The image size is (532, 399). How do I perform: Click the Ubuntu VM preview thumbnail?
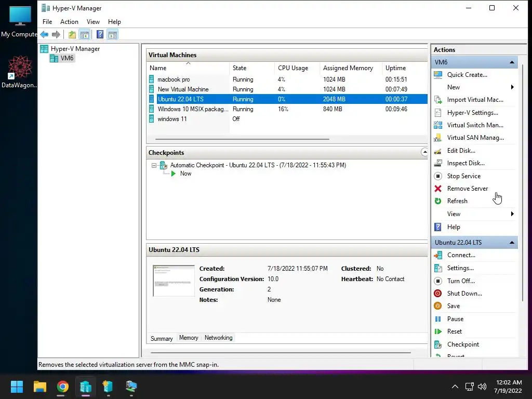pyautogui.click(x=174, y=281)
